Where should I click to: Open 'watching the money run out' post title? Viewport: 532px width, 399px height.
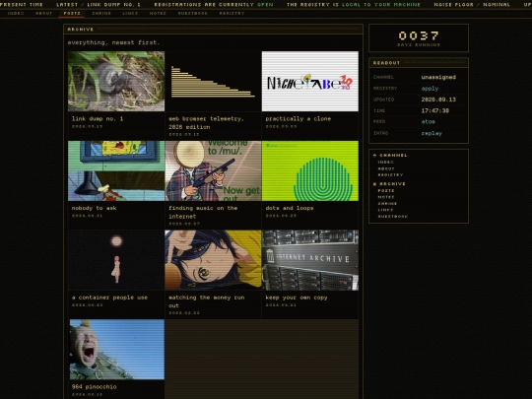206,301
